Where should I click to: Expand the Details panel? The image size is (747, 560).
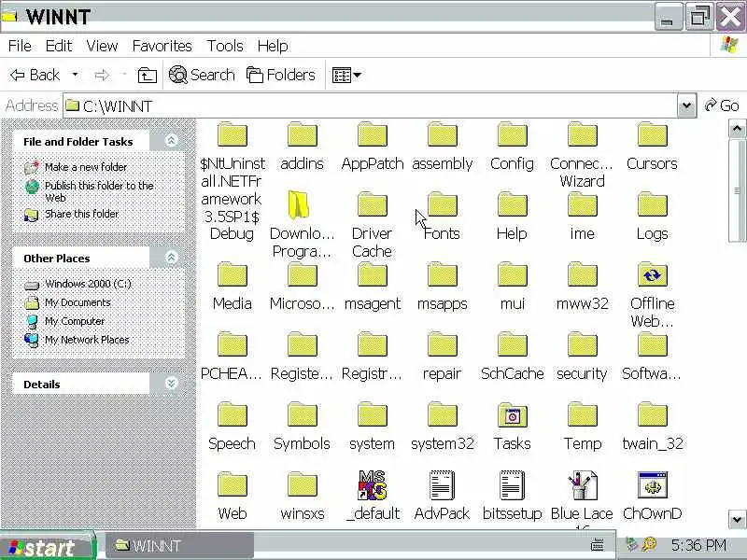click(171, 384)
